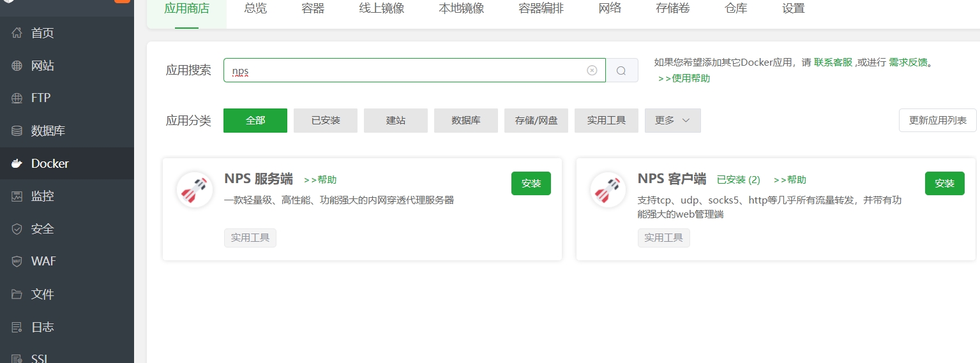This screenshot has width=980, height=363.
Task: Click 更新应用列表 button
Action: point(938,121)
